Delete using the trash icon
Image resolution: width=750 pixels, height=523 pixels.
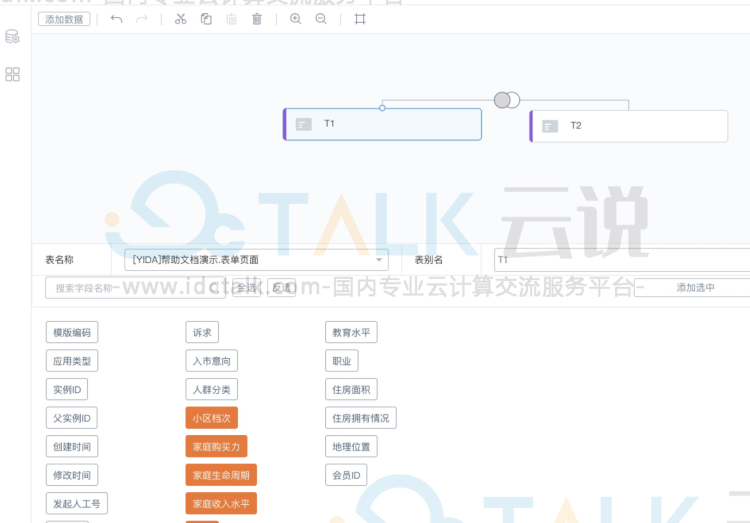click(x=257, y=19)
